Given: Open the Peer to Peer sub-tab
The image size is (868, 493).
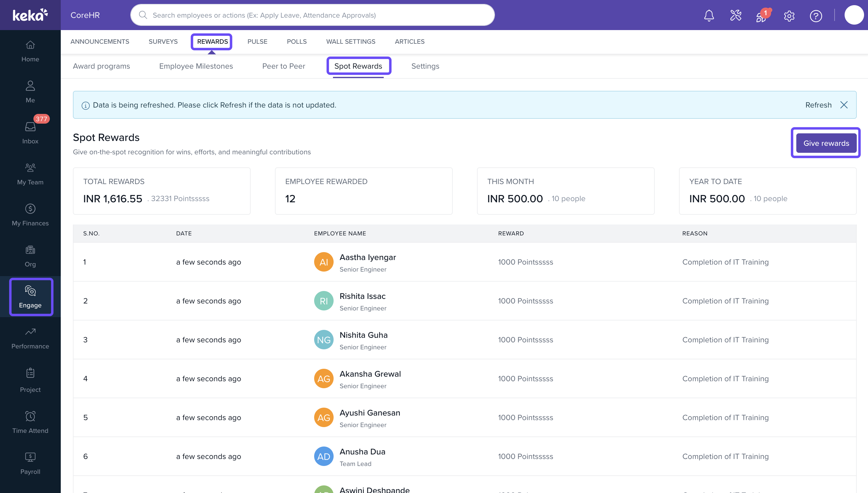Looking at the screenshot, I should pyautogui.click(x=283, y=66).
